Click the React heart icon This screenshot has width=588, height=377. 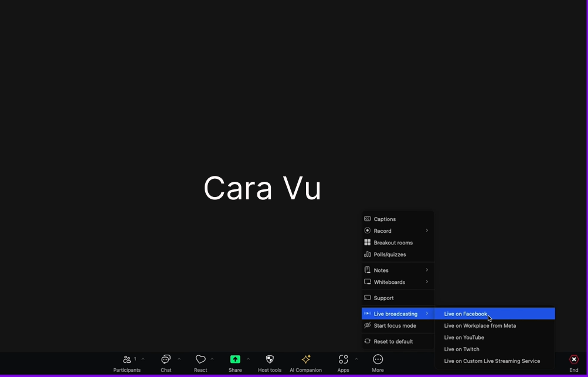(200, 359)
